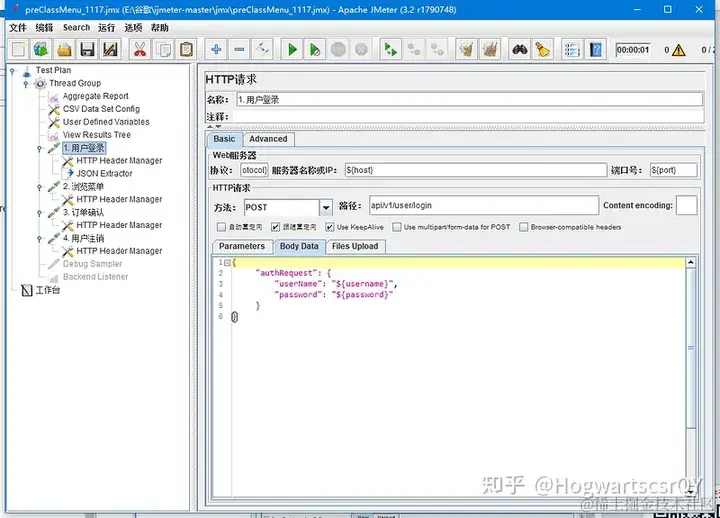The image size is (720, 518).
Task: Click the Remote Stop All icon
Action: click(x=414, y=49)
